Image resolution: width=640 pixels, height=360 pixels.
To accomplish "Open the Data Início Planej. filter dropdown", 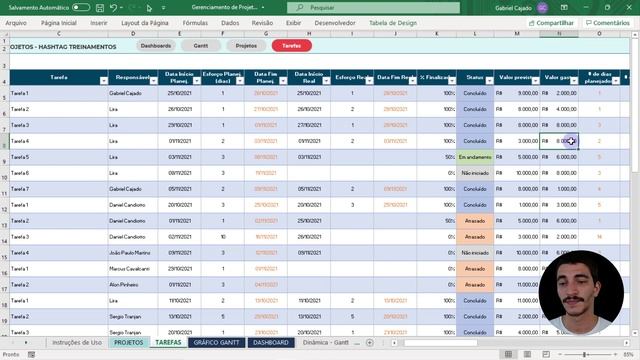I will point(196,81).
